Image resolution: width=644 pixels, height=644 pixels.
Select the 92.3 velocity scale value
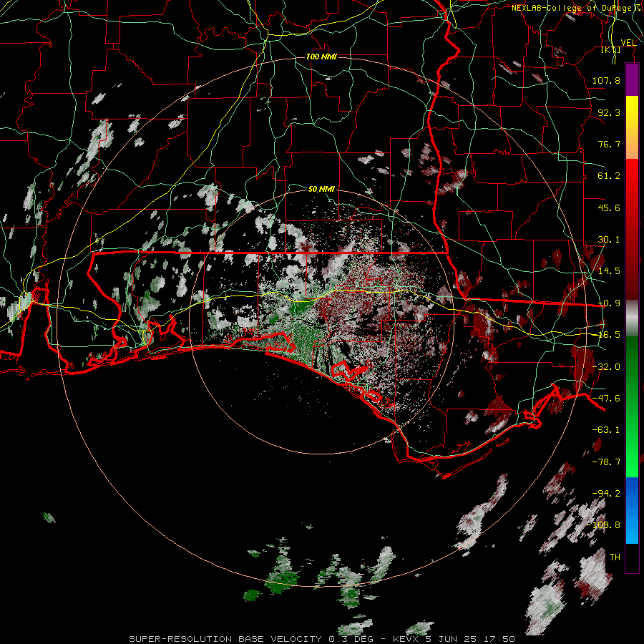[609, 112]
